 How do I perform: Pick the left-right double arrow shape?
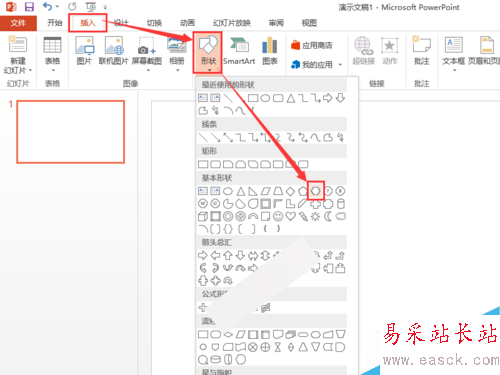click(253, 256)
